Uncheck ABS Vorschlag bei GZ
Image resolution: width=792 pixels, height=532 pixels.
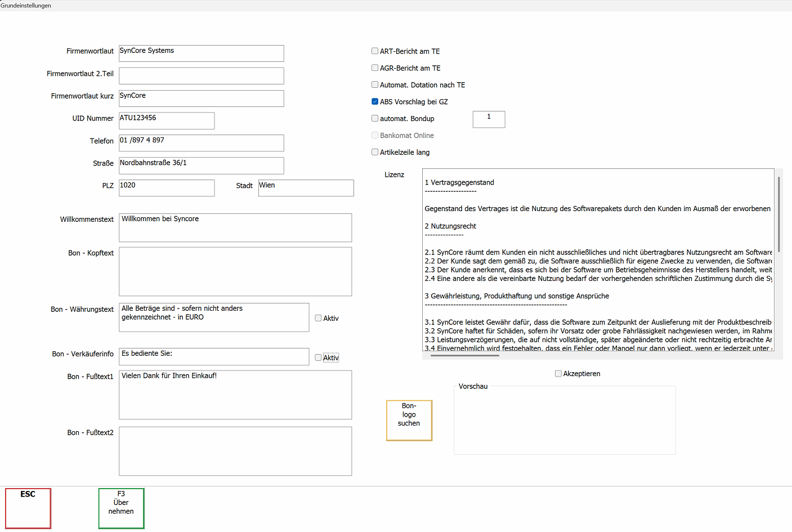[x=375, y=102]
